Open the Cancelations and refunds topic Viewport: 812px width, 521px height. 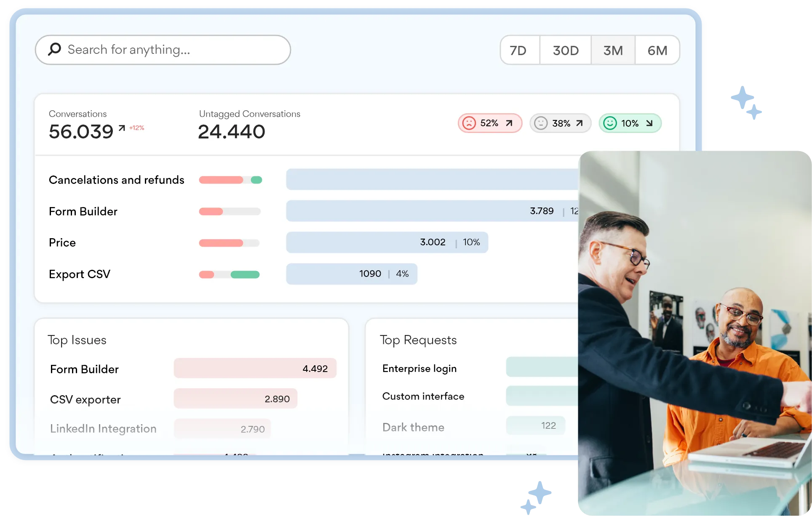[x=116, y=180]
